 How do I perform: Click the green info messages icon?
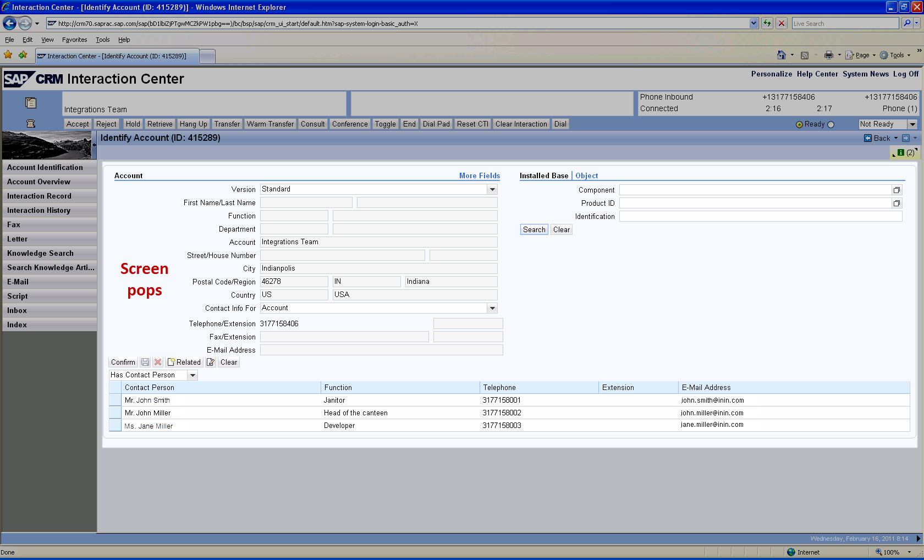[901, 152]
